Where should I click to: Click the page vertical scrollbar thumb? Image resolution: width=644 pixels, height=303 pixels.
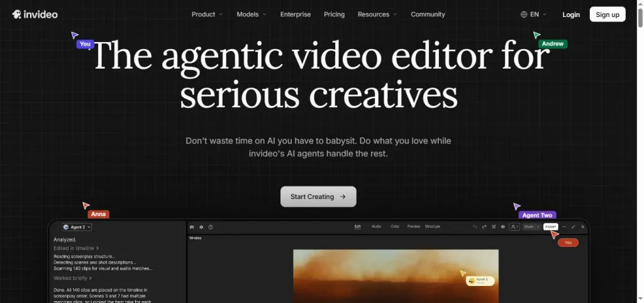point(640,18)
